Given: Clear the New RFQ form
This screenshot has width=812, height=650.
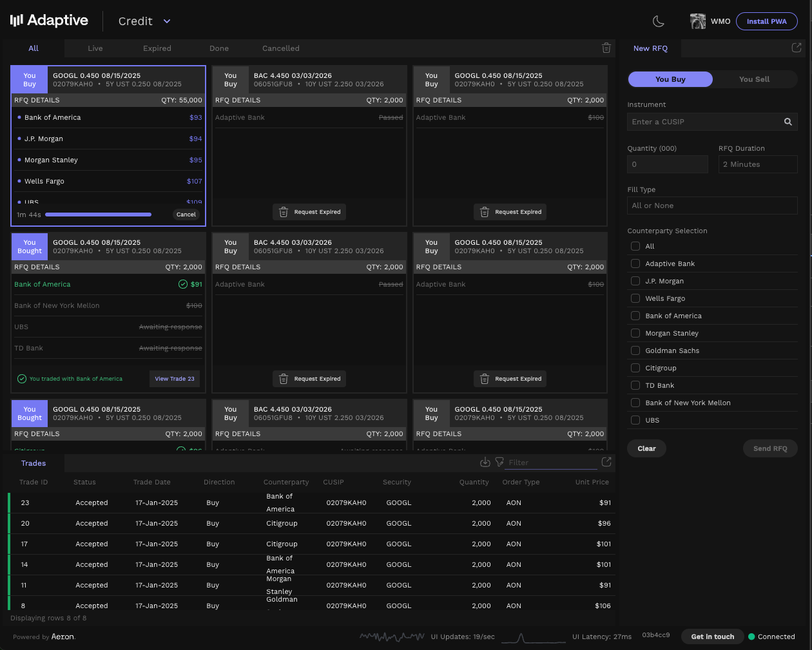Looking at the screenshot, I should [646, 448].
